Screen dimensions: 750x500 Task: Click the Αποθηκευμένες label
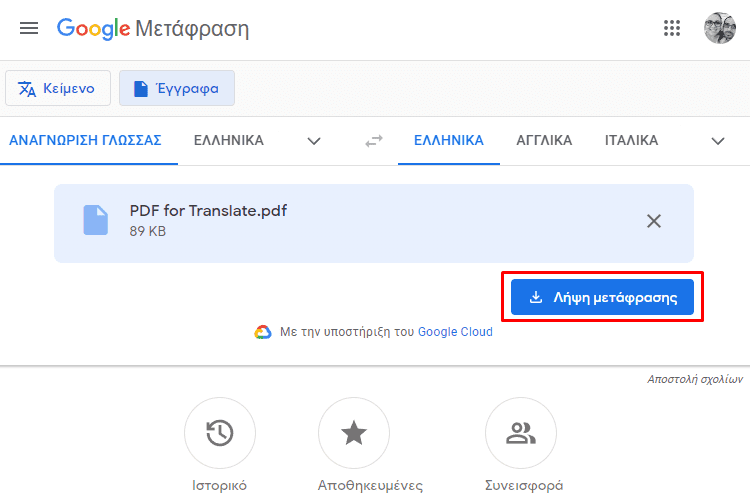(370, 486)
